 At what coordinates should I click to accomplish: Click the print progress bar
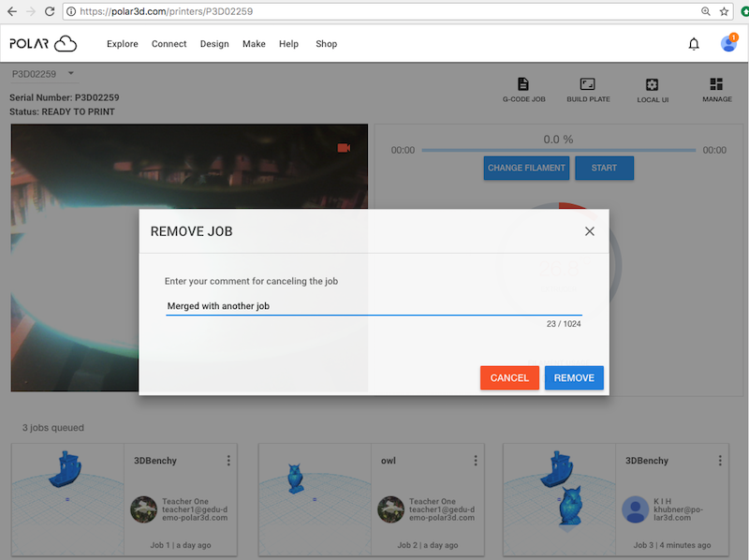(558, 150)
